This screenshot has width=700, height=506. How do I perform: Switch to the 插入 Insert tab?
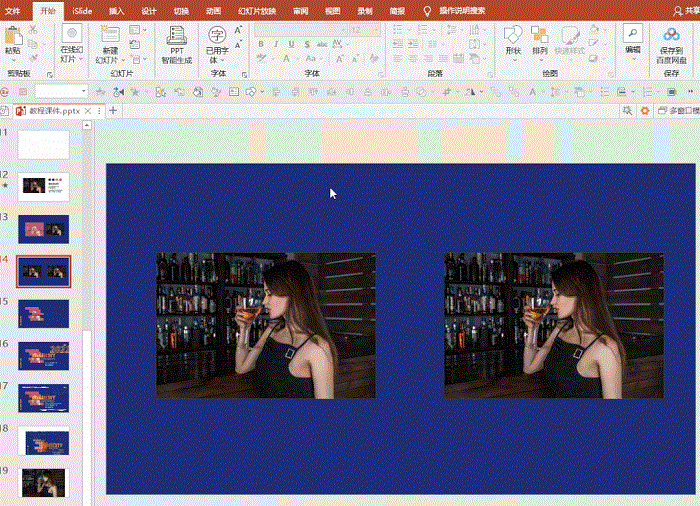(x=116, y=11)
